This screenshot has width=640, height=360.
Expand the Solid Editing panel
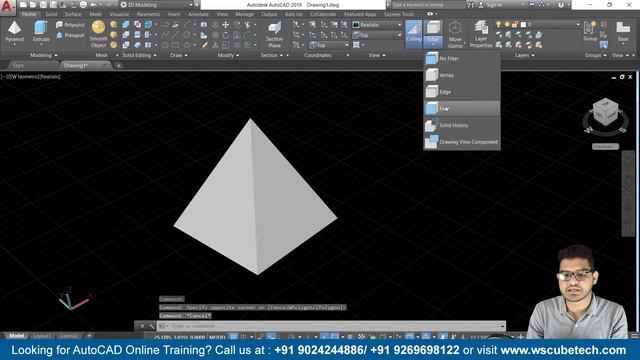(139, 55)
